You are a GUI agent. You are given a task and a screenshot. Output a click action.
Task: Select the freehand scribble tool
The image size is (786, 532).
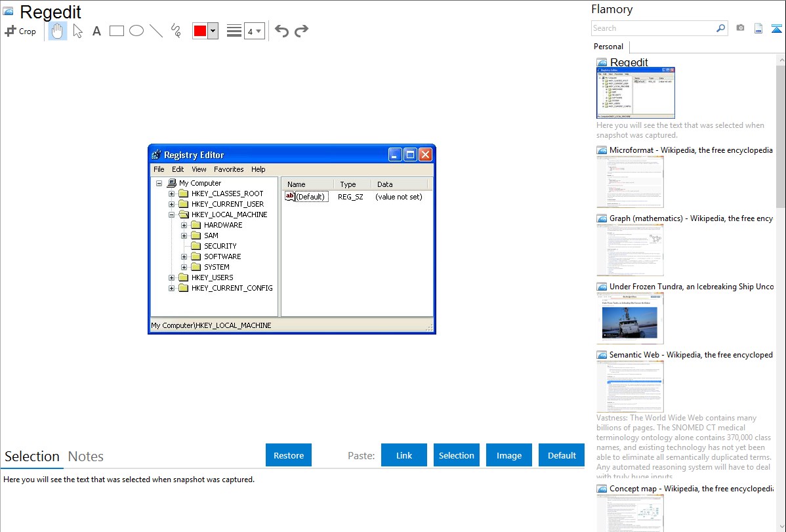tap(176, 31)
